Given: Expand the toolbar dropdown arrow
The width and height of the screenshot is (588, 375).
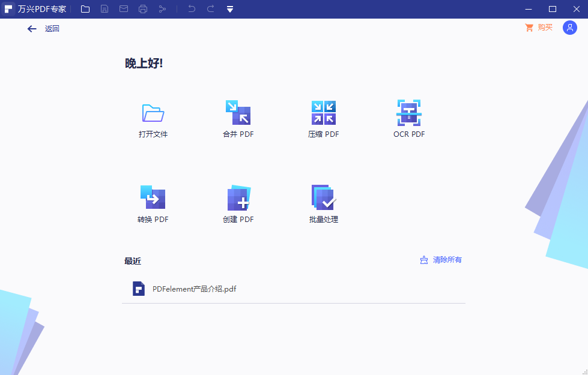Looking at the screenshot, I should click(230, 9).
